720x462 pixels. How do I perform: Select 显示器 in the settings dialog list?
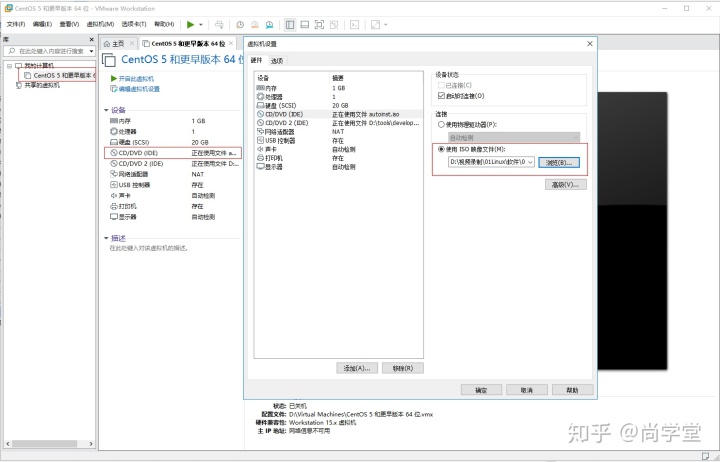coord(338,167)
